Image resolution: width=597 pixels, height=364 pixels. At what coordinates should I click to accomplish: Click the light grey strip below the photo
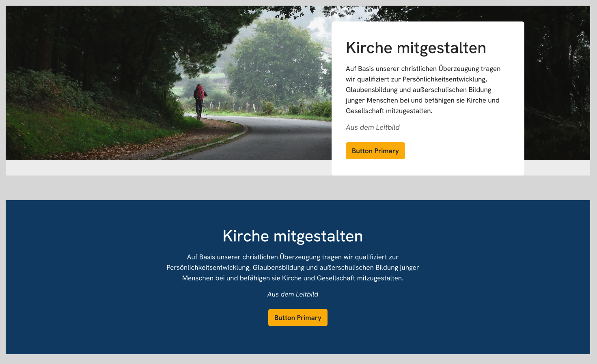[162, 167]
